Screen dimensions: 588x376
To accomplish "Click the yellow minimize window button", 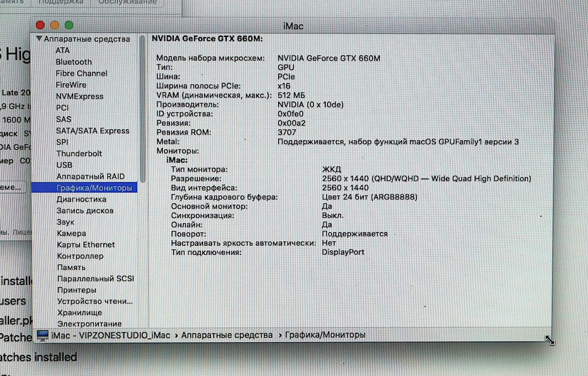I will (x=55, y=25).
